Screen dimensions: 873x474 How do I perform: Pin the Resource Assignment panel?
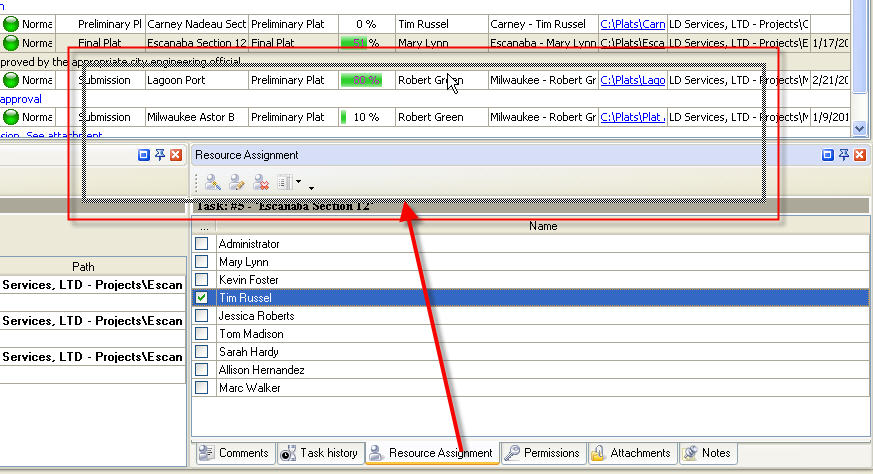click(x=843, y=155)
